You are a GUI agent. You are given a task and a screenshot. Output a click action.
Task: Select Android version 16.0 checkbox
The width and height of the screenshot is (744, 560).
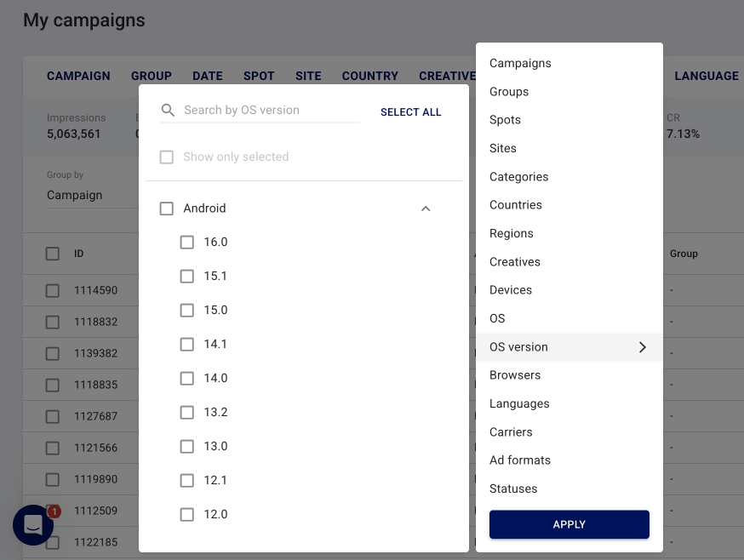tap(187, 243)
